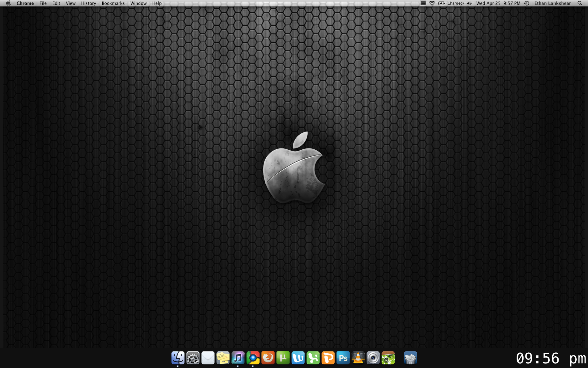Open the Edit menu

(56, 3)
